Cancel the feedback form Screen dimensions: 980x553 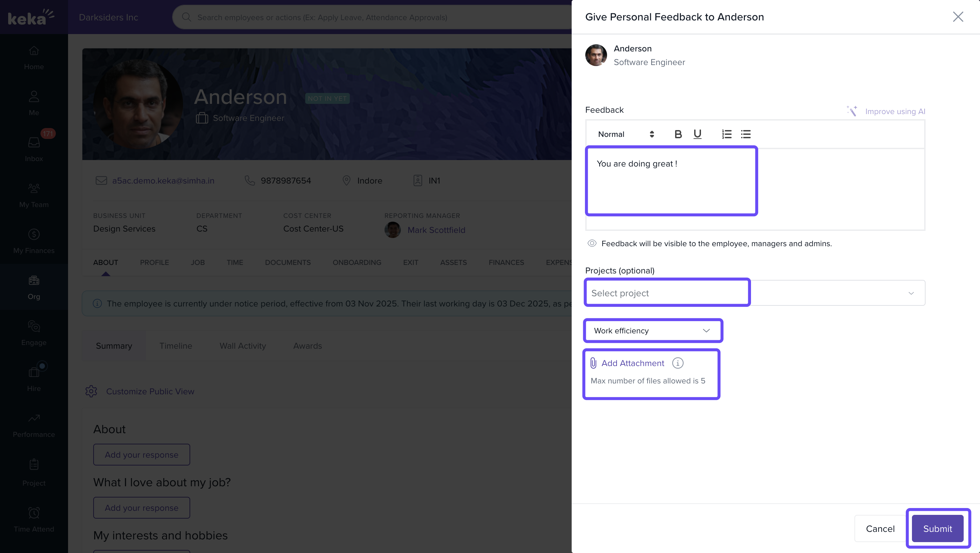(x=880, y=528)
